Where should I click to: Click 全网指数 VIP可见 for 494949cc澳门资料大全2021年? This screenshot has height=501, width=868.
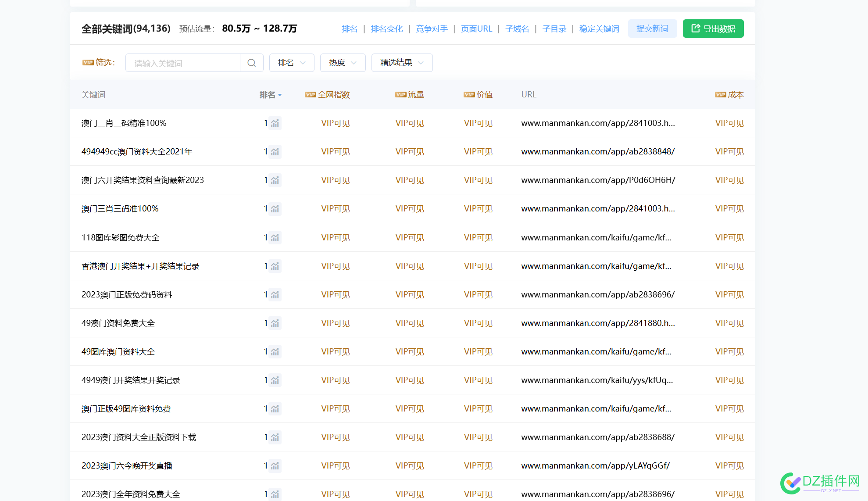336,152
